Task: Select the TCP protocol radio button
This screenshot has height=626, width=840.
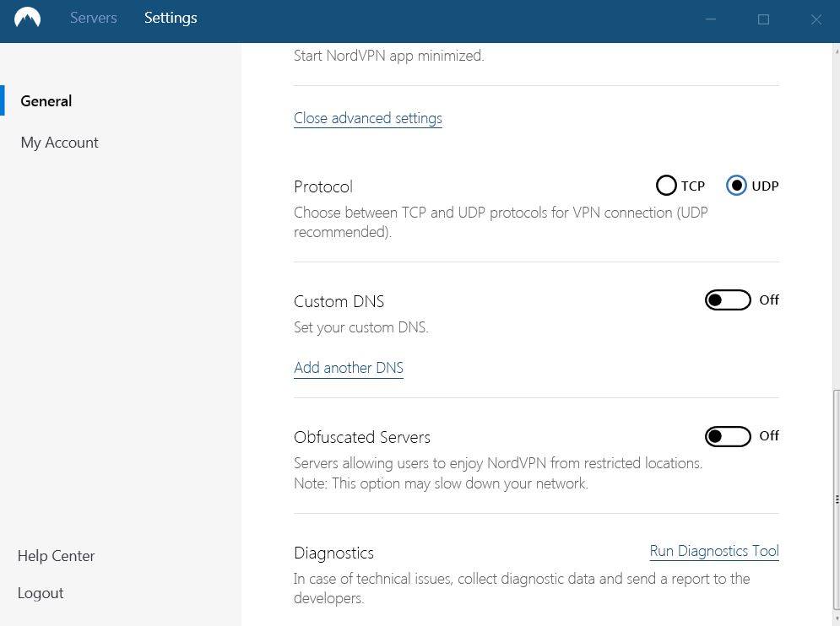Action: coord(666,186)
